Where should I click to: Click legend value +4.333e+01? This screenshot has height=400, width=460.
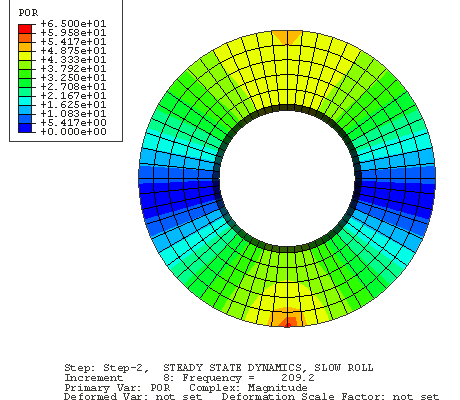click(73, 60)
